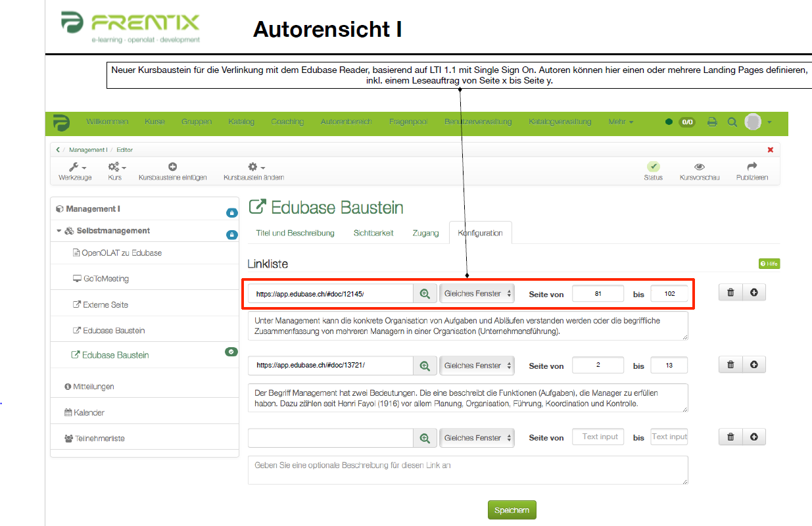The width and height of the screenshot is (812, 526).
Task: Open the user avatar menu
Action: (x=758, y=122)
